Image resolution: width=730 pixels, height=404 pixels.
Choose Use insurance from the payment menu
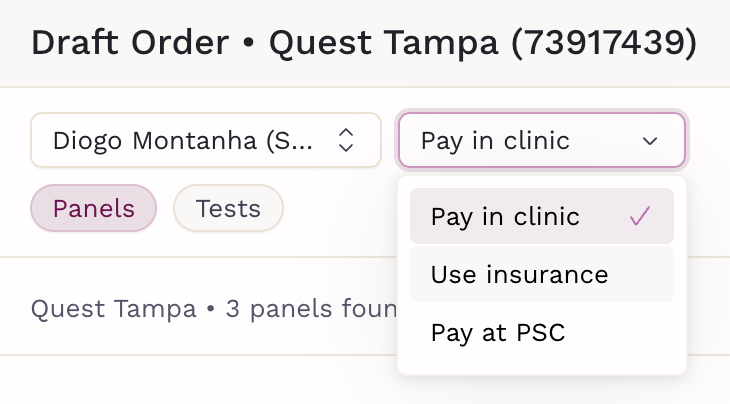tap(519, 274)
